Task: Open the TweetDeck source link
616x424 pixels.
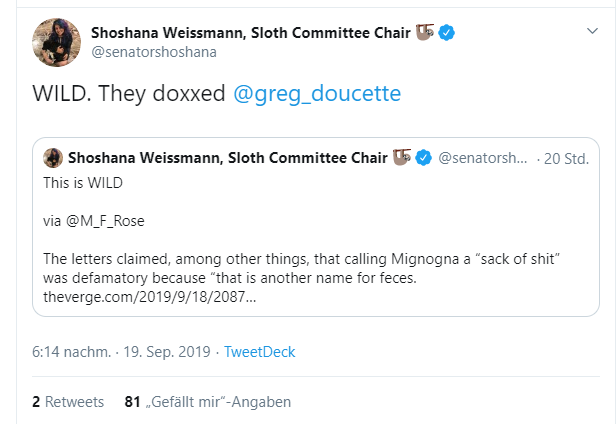Action: tap(259, 352)
